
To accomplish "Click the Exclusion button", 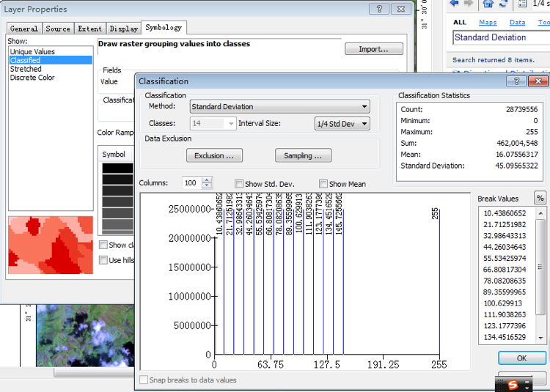I will pos(214,155).
